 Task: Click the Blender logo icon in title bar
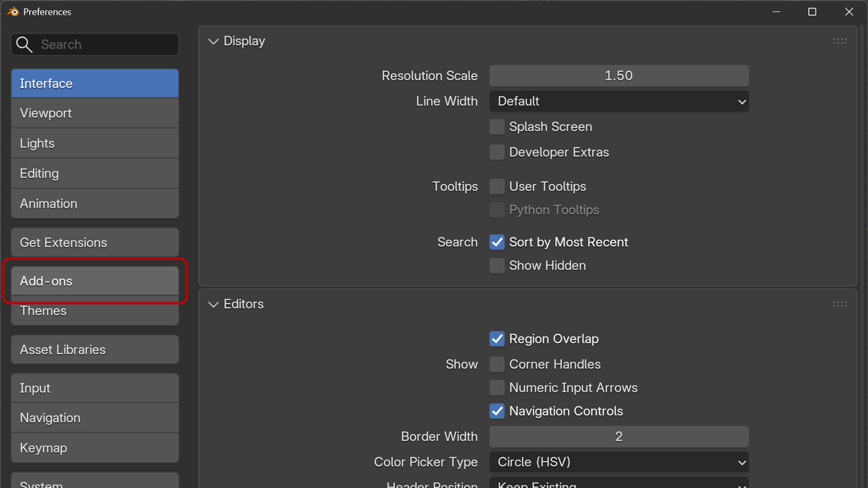click(x=13, y=12)
